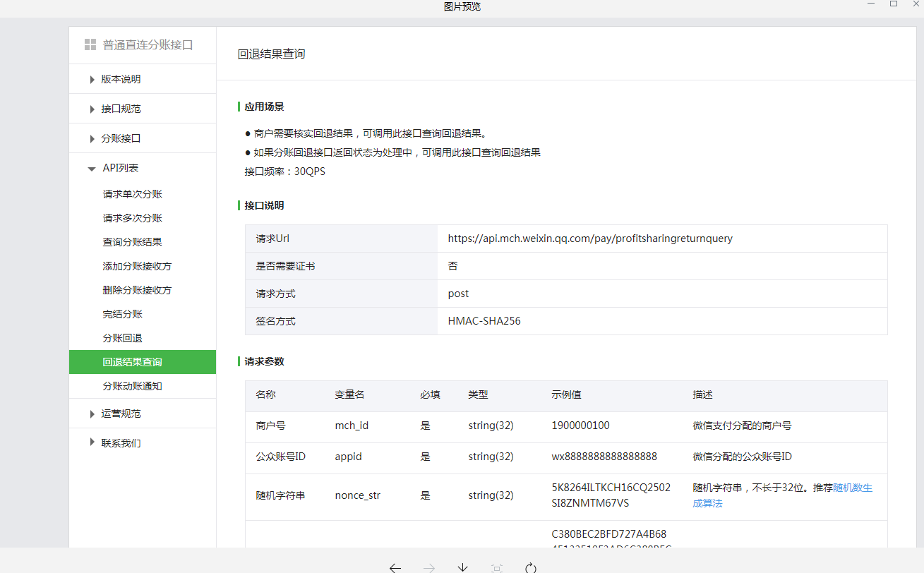Screen dimensions: 924x573
Task: Expand the 版本说明 section arrow
Action: [92, 79]
